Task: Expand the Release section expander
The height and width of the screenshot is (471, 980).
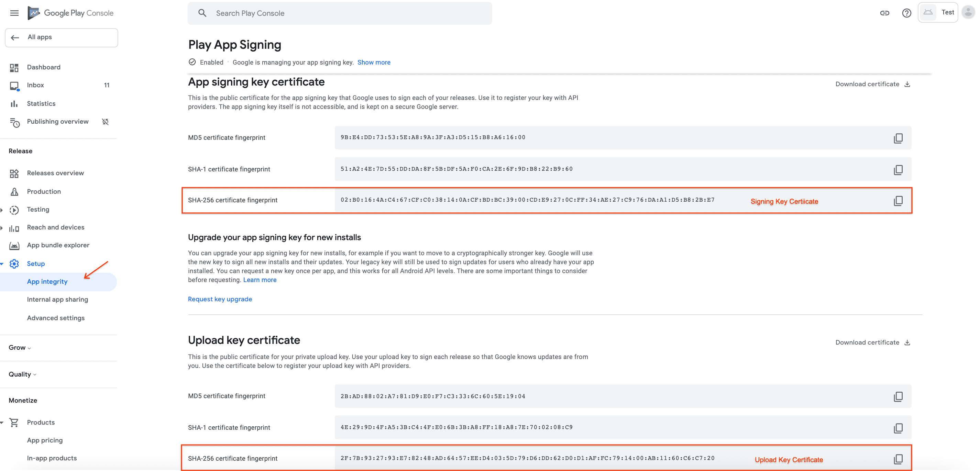Action: click(x=21, y=150)
